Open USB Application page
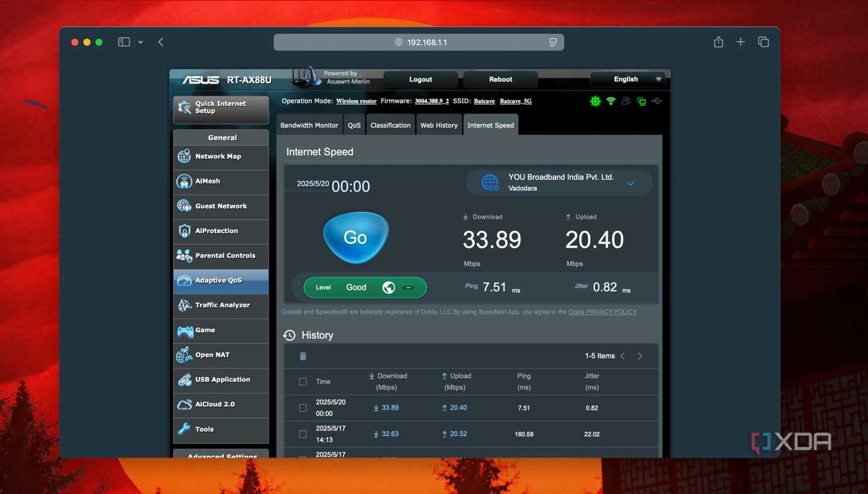 coord(221,380)
